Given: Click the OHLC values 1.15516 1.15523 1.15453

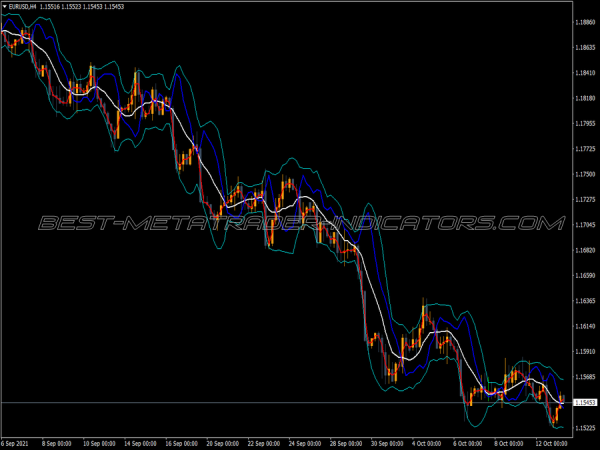Looking at the screenshot, I should click(x=71, y=7).
